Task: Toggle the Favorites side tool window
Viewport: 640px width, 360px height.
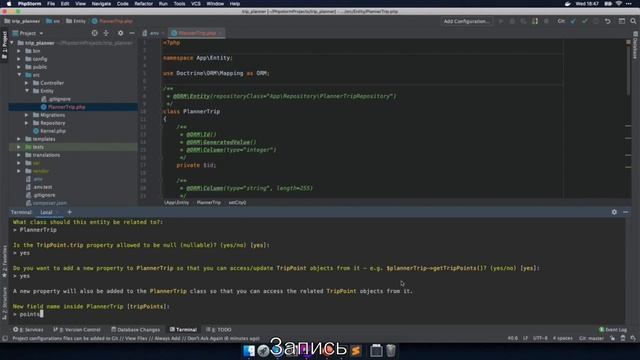Action: point(4,261)
